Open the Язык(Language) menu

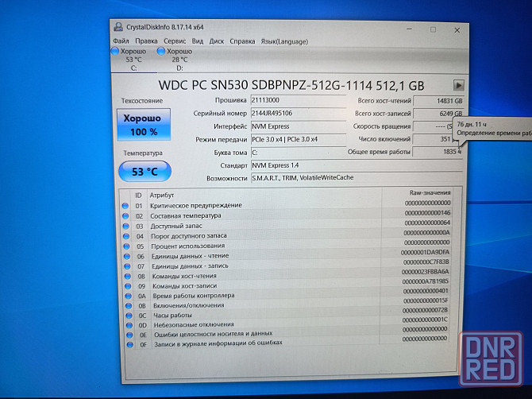pos(284,41)
